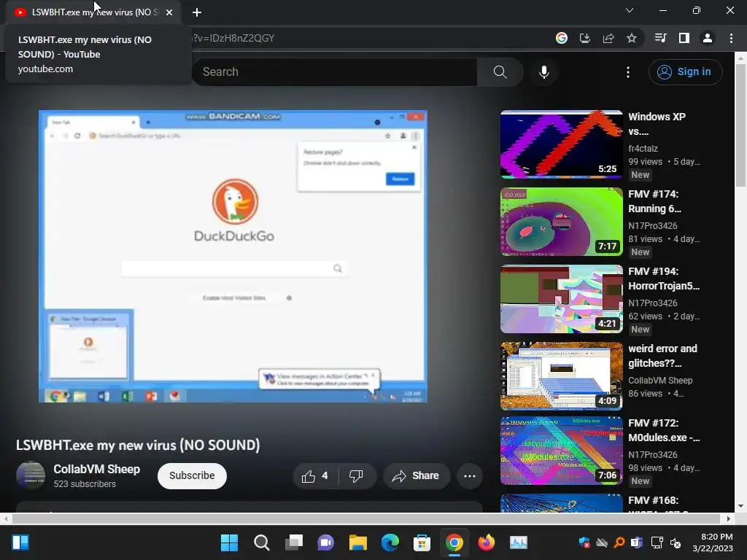Sign in to YouTube
The image size is (747, 560).
[685, 72]
